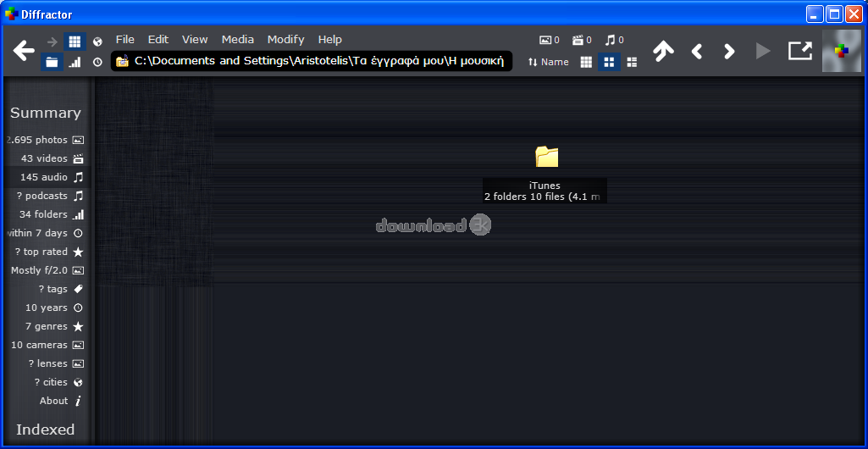Click the 7 genres star icon

click(x=78, y=326)
